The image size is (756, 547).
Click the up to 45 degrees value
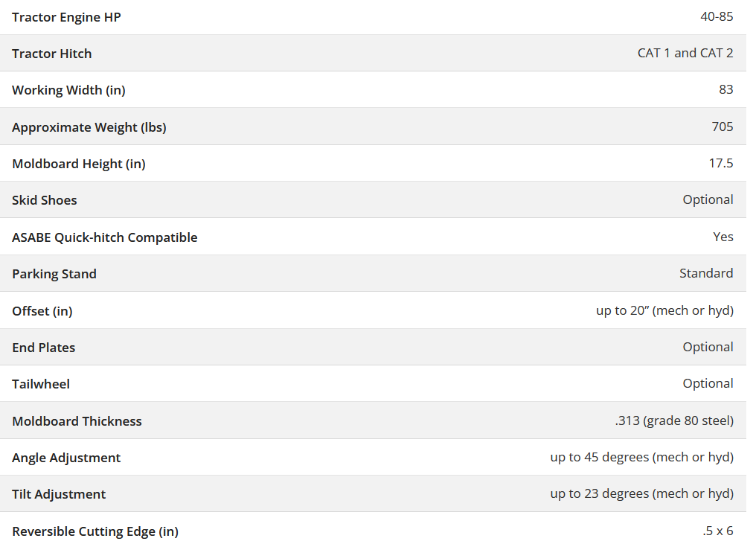[641, 457]
